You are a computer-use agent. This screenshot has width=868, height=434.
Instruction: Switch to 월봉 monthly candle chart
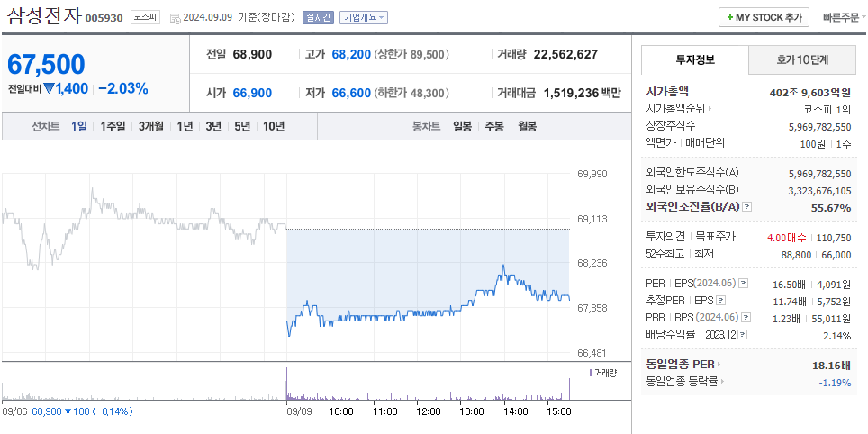[527, 126]
